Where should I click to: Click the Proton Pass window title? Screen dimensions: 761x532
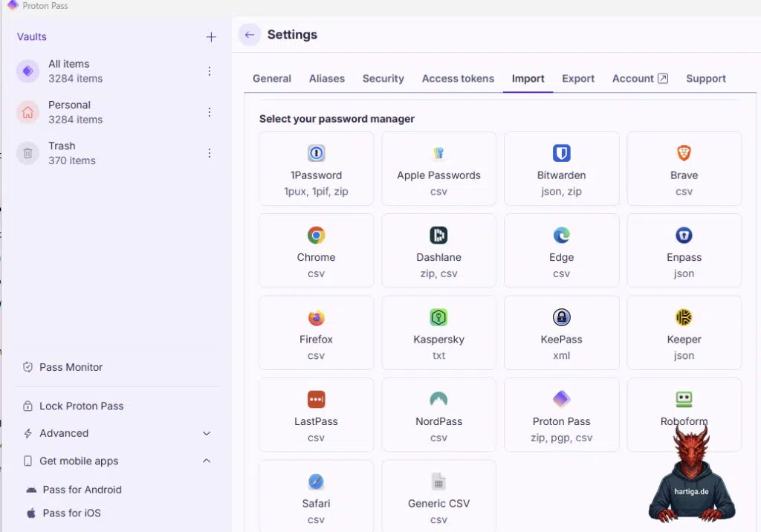pos(45,6)
